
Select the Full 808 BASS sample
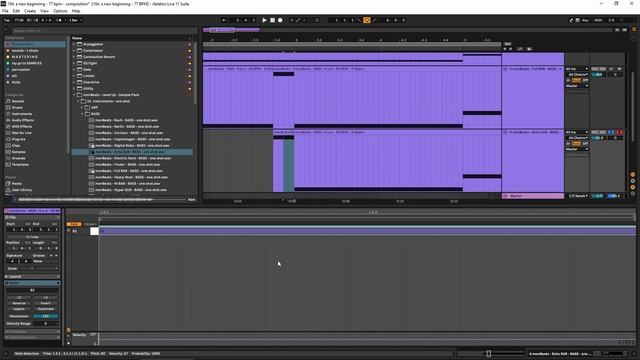[129, 171]
